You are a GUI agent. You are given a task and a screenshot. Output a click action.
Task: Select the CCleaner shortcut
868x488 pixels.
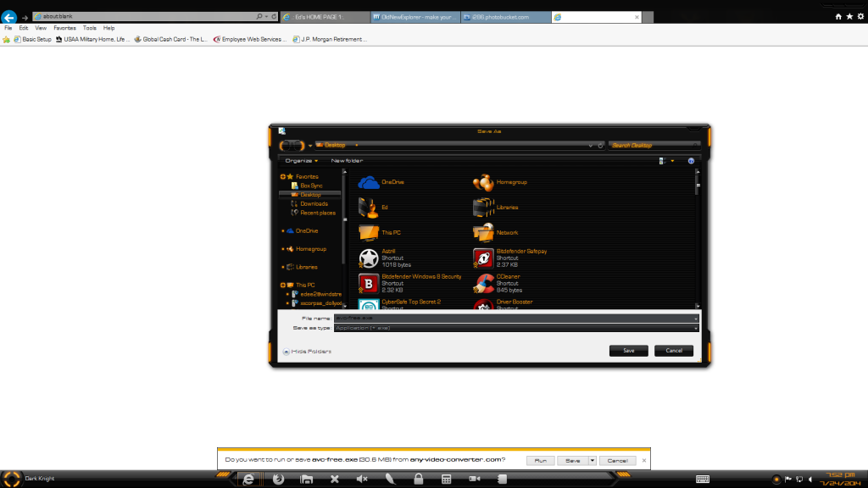(x=499, y=280)
